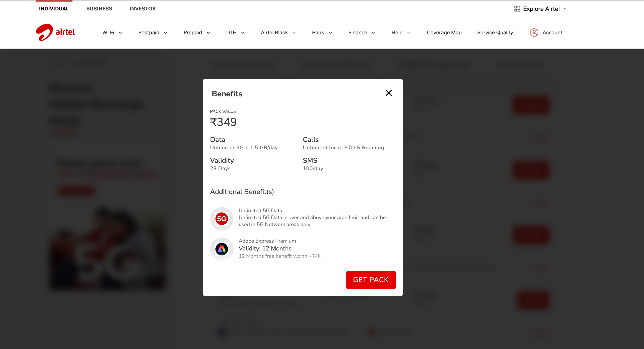The image size is (644, 349).
Task: Open the Service Quality page
Action: tap(495, 33)
